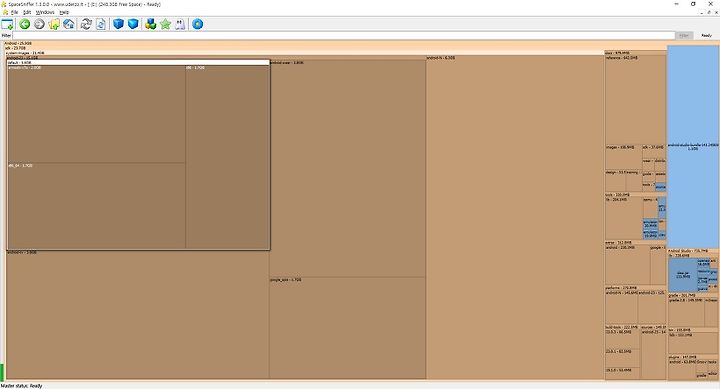Click the Go home house icon

69,24
